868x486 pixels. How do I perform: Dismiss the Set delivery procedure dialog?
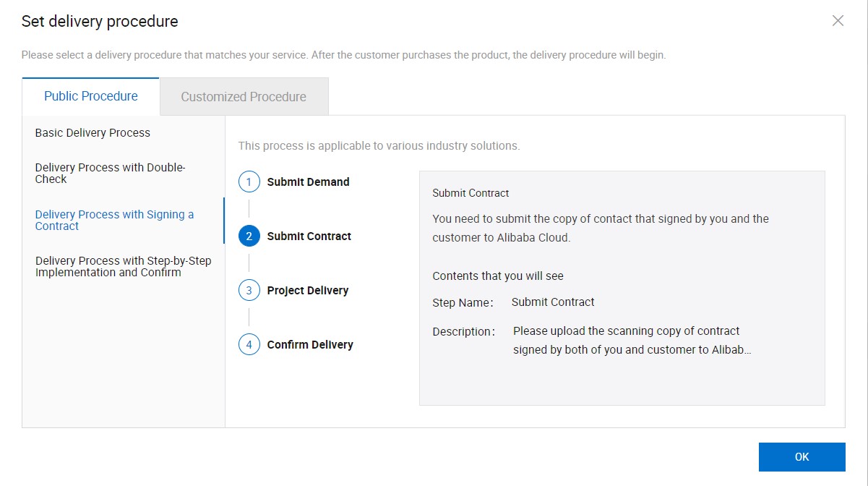tap(838, 21)
